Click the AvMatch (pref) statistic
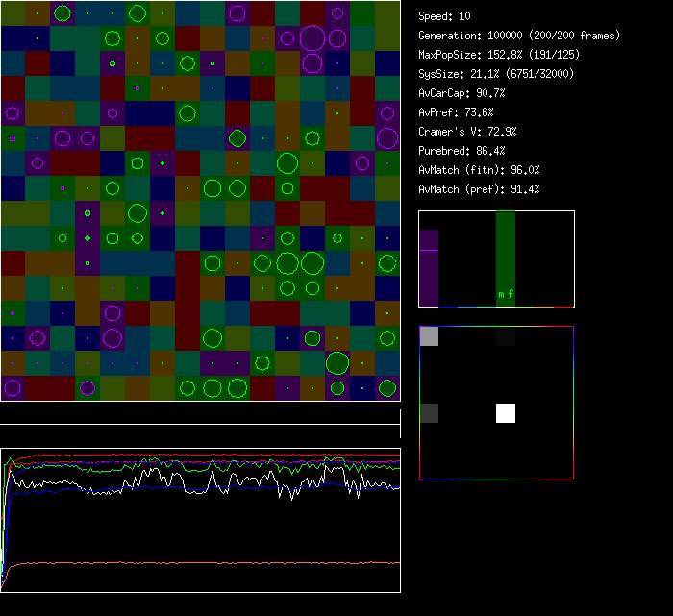673x616 pixels. pyautogui.click(x=479, y=189)
